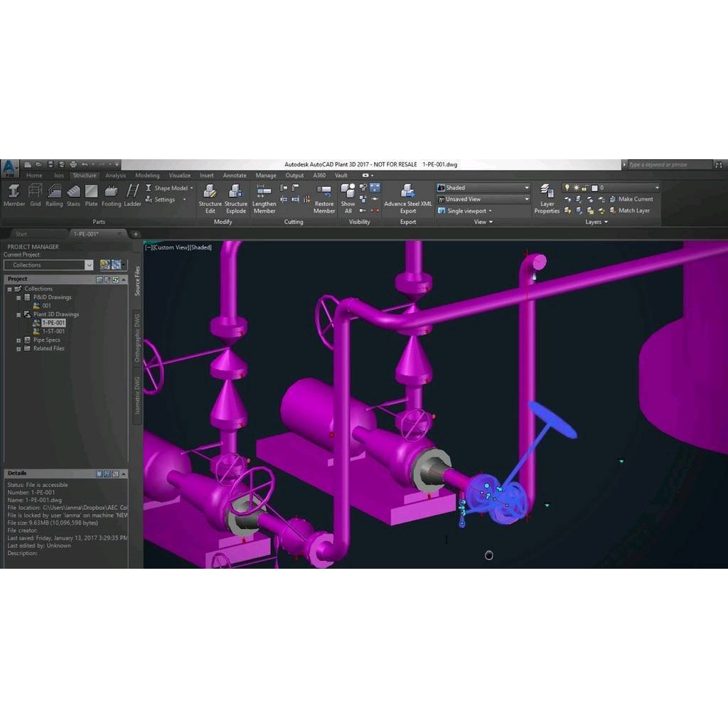Expand the Pipe Specs tree node
Screen dimensions: 728x728
[18, 340]
